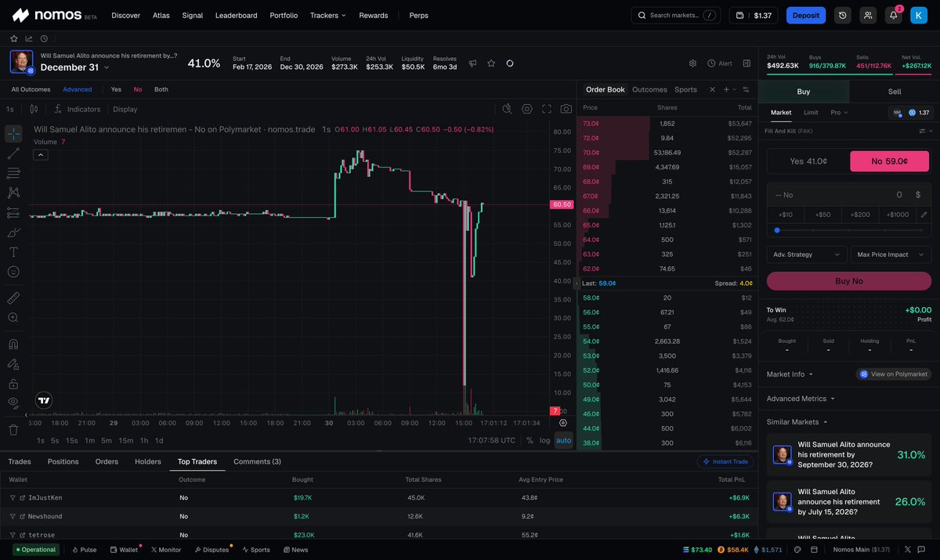Open the referrals people icon
This screenshot has width=940, height=560.
(867, 15)
